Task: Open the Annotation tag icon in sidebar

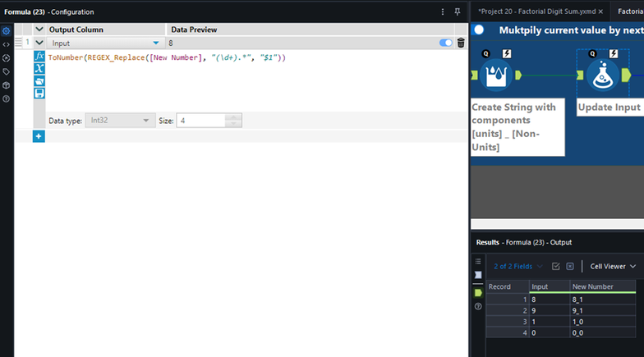Action: coord(7,72)
